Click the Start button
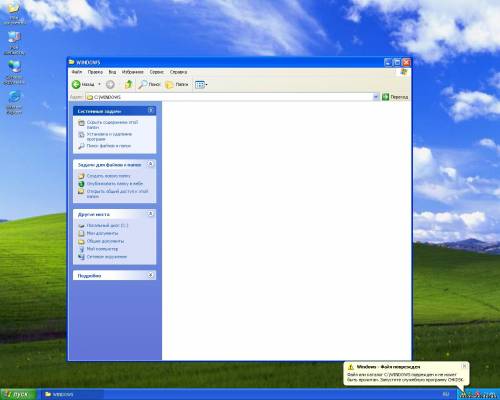 [x=18, y=394]
